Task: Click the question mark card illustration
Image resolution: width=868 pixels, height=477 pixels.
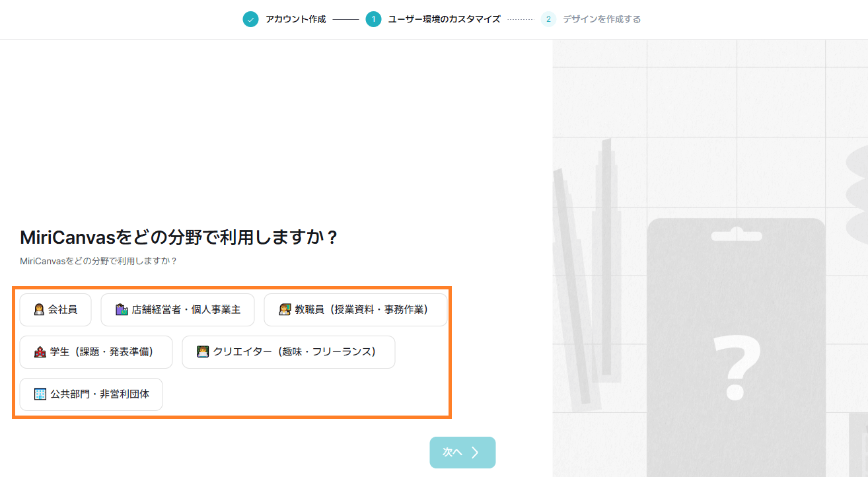Action: pos(737,348)
